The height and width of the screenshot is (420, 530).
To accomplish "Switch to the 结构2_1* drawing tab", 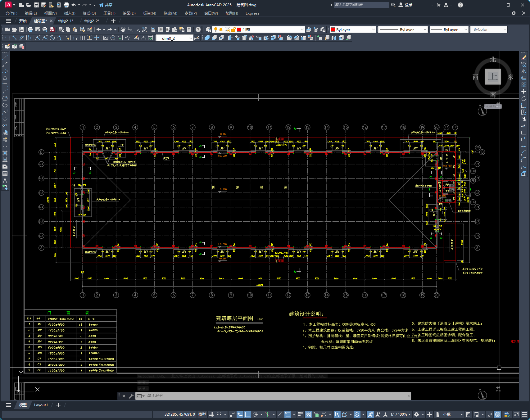I will coord(66,21).
